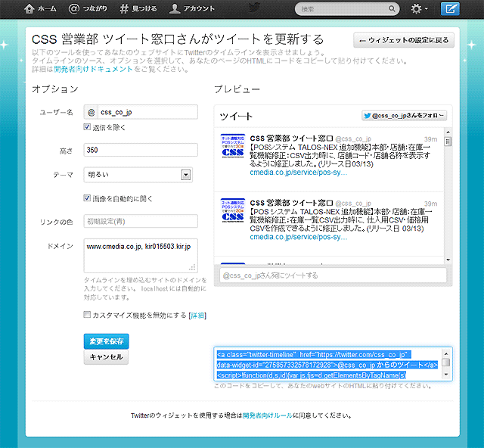Click the Twitter bird logo in top bar
The height and width of the screenshot is (448, 484).
(254, 8)
